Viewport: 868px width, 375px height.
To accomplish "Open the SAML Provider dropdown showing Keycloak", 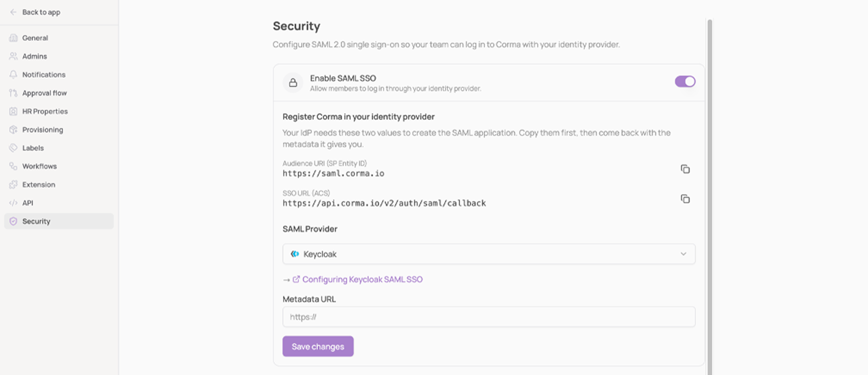I will point(489,254).
